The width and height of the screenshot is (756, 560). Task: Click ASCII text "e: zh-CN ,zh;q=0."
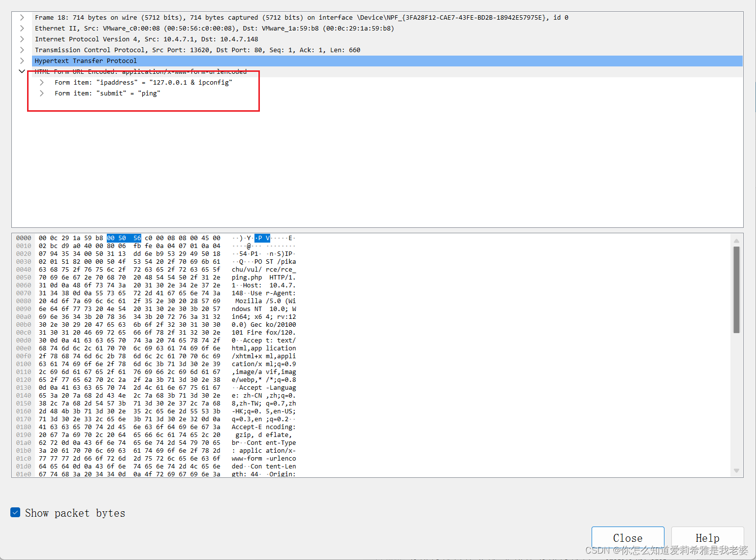point(264,396)
